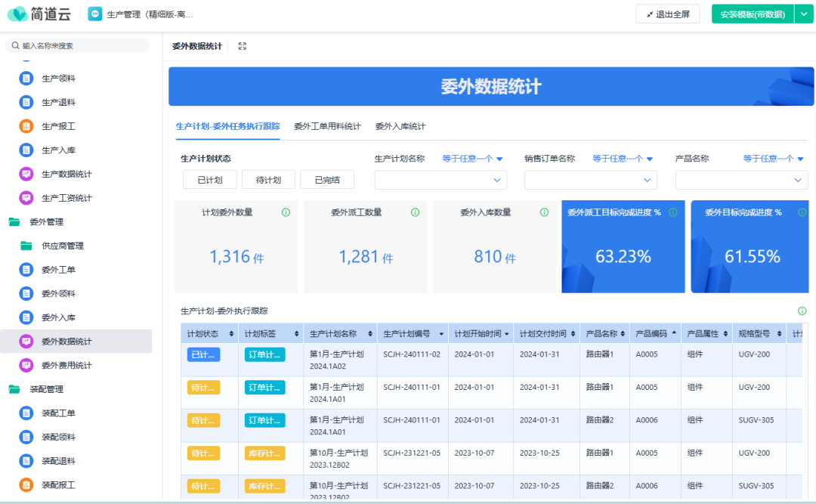Open 供应商管理 folder in sidebar
Screen dimensions: 816x504
coord(62,246)
